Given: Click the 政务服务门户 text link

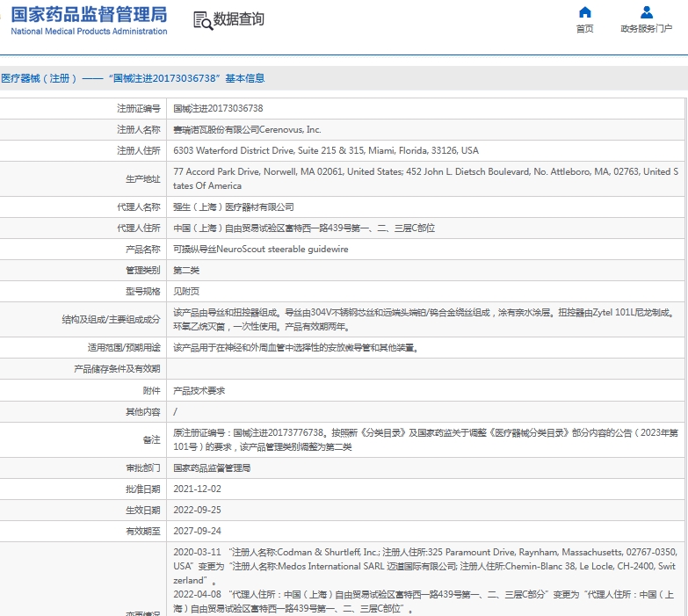Looking at the screenshot, I should coord(647,29).
